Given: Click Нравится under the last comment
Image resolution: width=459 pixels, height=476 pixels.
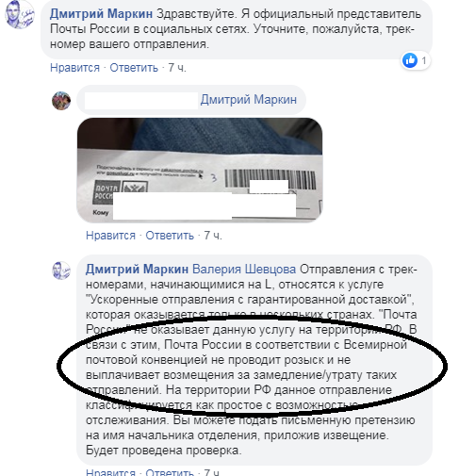Looking at the screenshot, I should click(x=110, y=472).
